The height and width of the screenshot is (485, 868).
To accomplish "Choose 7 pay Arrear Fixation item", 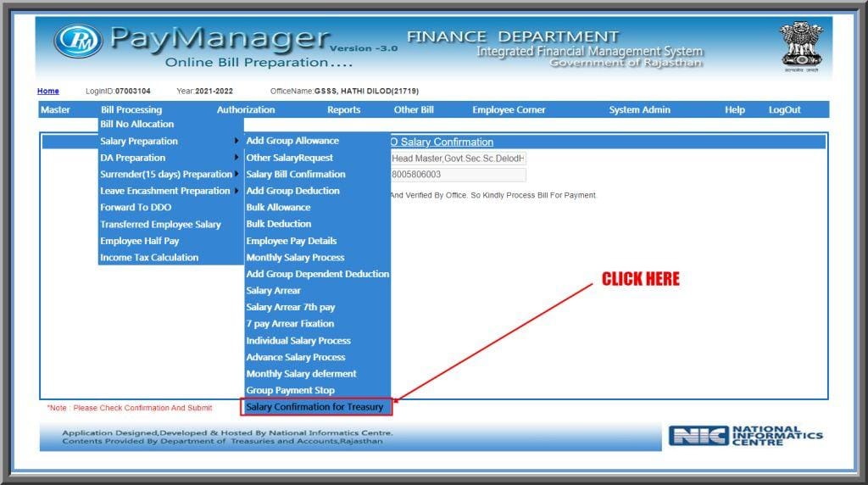I will pyautogui.click(x=290, y=324).
